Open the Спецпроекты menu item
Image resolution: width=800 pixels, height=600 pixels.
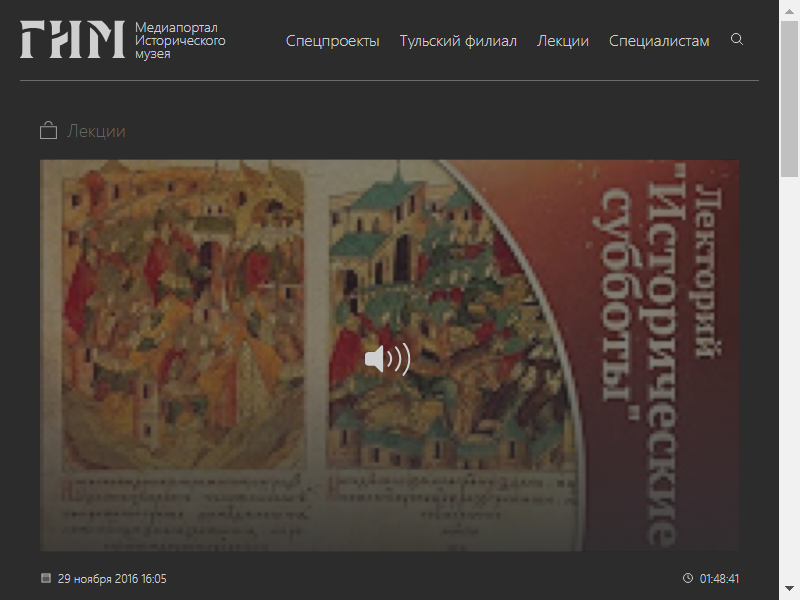(333, 41)
